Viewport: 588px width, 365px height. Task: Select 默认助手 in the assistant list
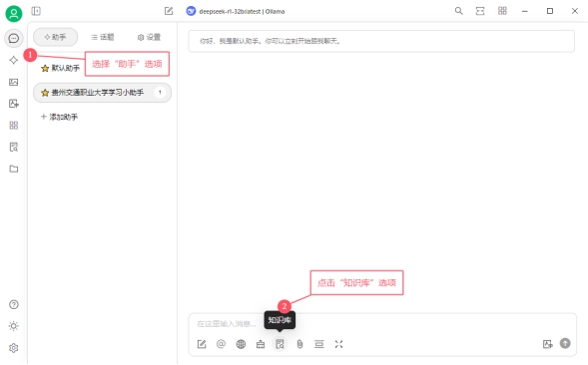pyautogui.click(x=60, y=68)
